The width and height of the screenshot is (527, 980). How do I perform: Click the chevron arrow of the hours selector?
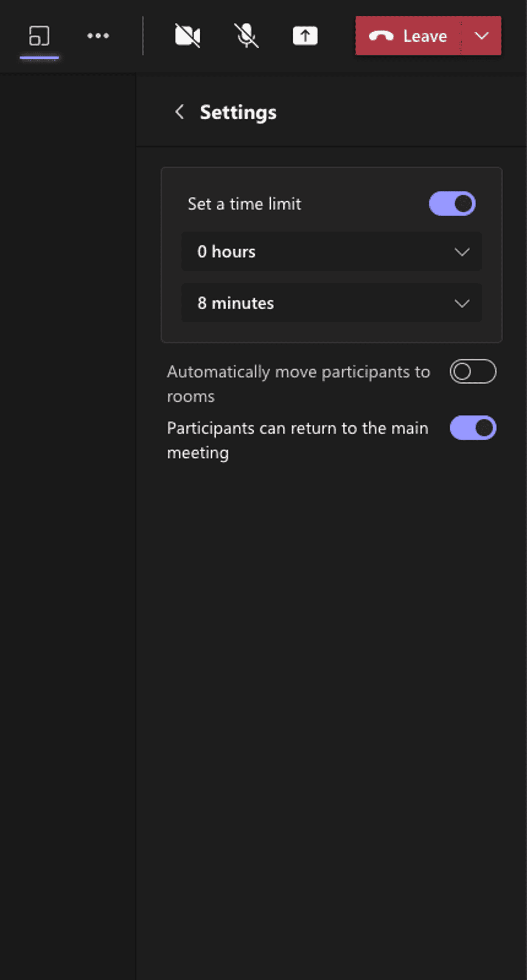(462, 252)
